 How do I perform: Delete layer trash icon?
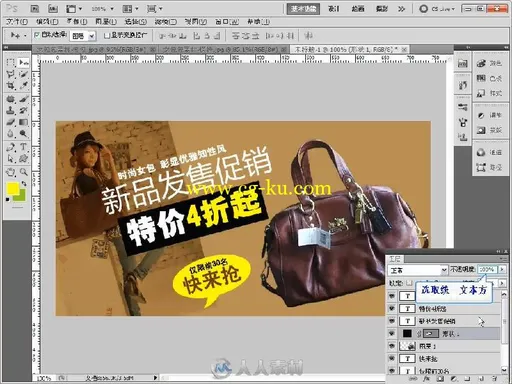495,379
